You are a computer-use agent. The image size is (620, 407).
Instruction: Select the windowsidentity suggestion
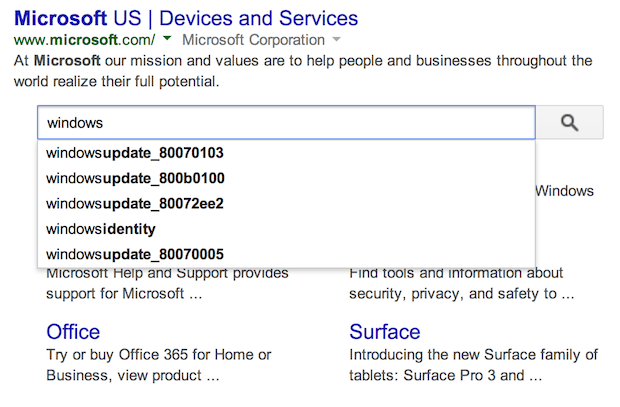pos(101,229)
